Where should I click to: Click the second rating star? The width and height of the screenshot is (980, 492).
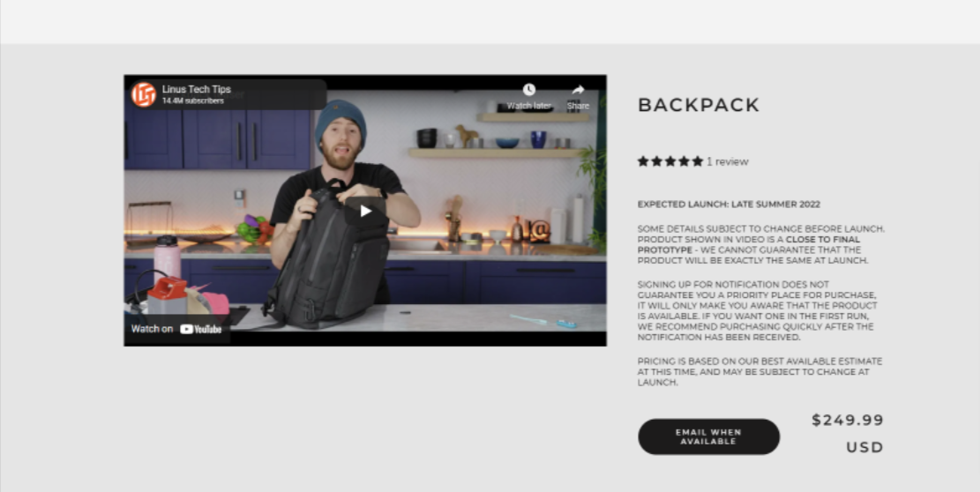tap(657, 161)
